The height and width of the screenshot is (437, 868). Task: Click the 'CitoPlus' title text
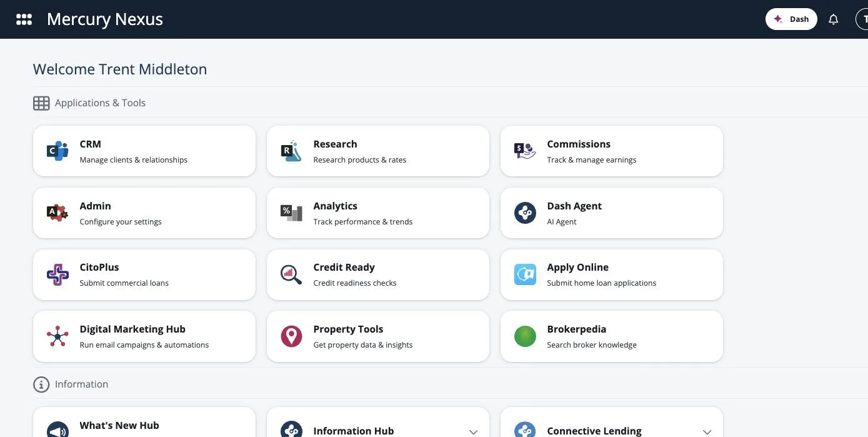tap(99, 267)
